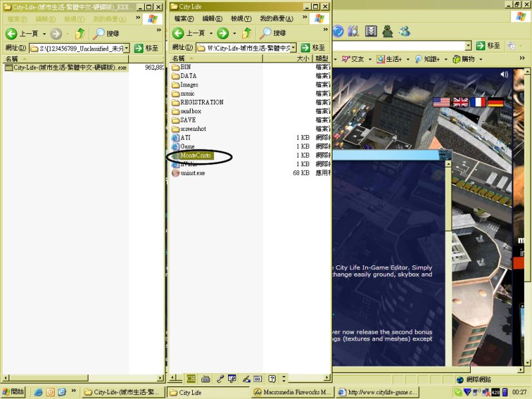Viewport: 532px width, 399px height.
Task: Select the BIN folder
Action: tap(182, 67)
